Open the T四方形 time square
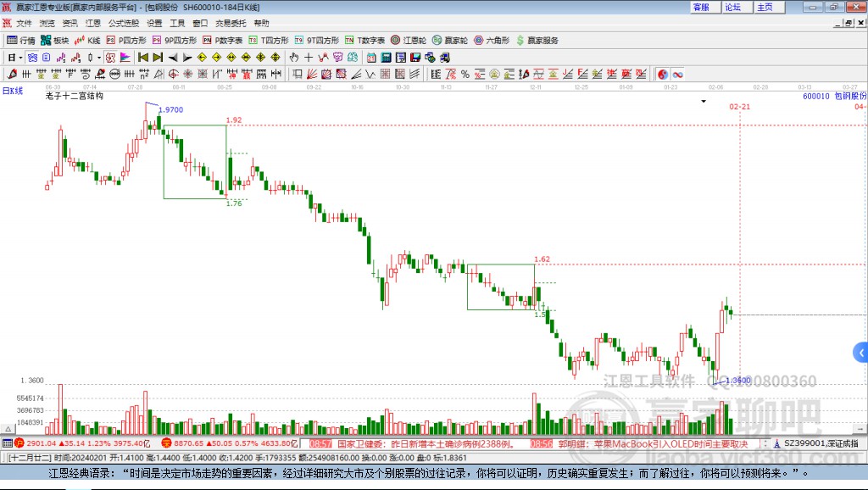 (269, 40)
